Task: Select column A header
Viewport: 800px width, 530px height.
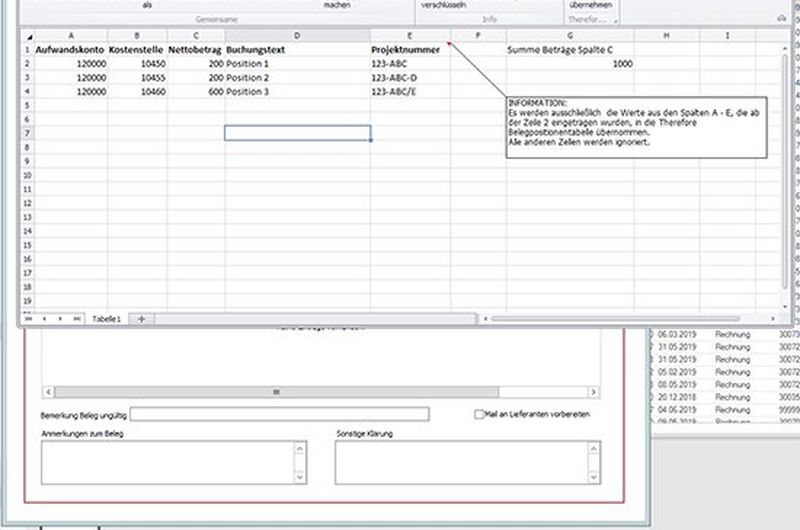Action: (71, 36)
